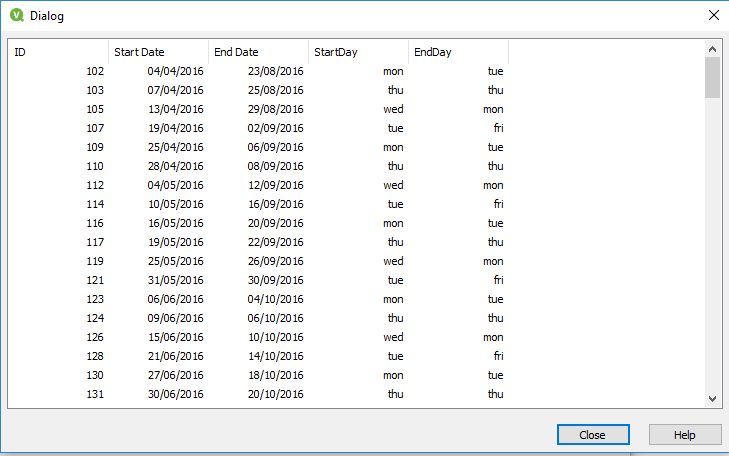Viewport: 729px width, 456px height.
Task: Click end date 23/08/2016
Action: (276, 71)
